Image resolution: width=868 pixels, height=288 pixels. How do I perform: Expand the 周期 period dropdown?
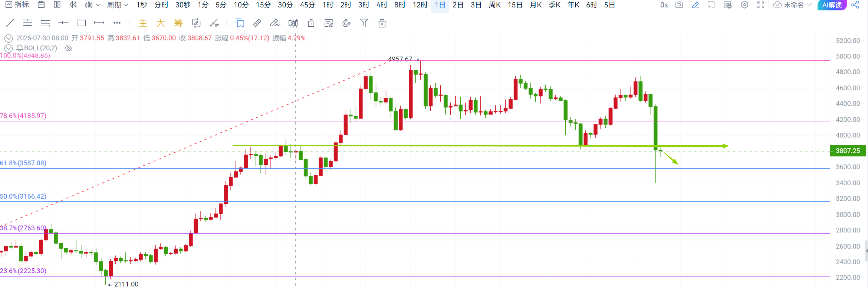(x=117, y=5)
